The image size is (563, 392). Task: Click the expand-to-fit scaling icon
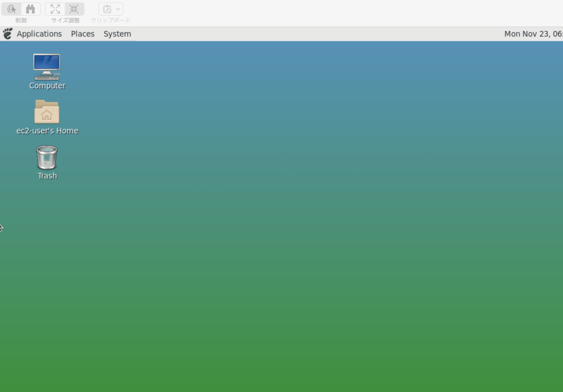coord(55,9)
